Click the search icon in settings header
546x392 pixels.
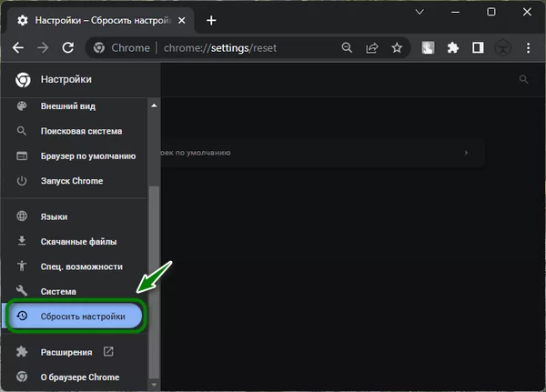[523, 80]
